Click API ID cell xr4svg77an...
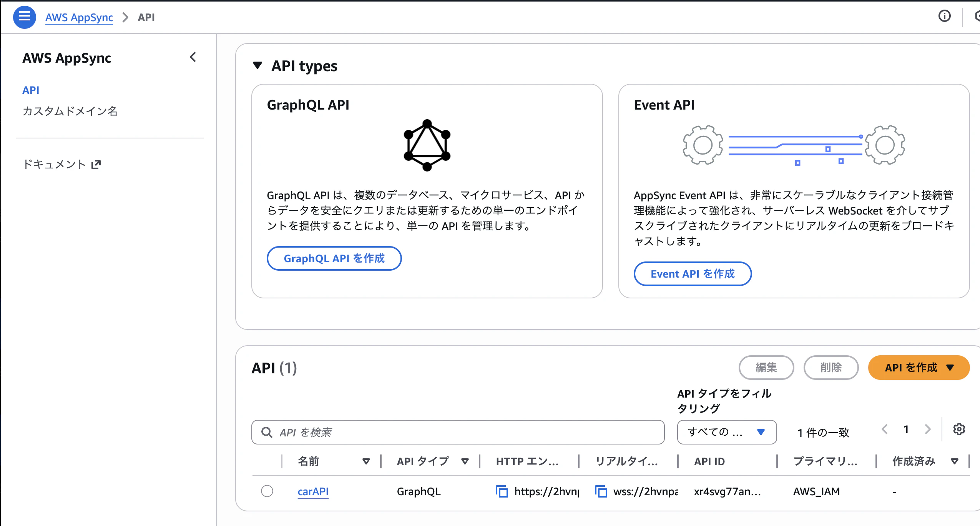Viewport: 980px width, 526px height. [x=727, y=491]
